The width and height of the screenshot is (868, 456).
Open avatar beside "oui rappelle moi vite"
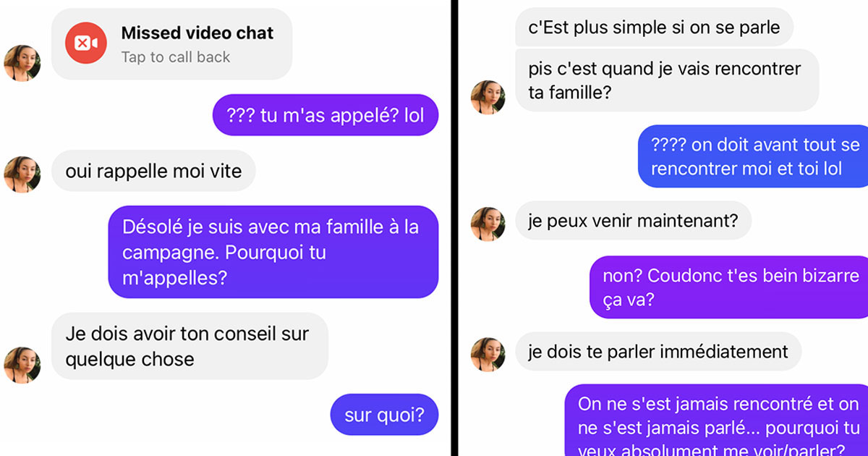coord(22,174)
